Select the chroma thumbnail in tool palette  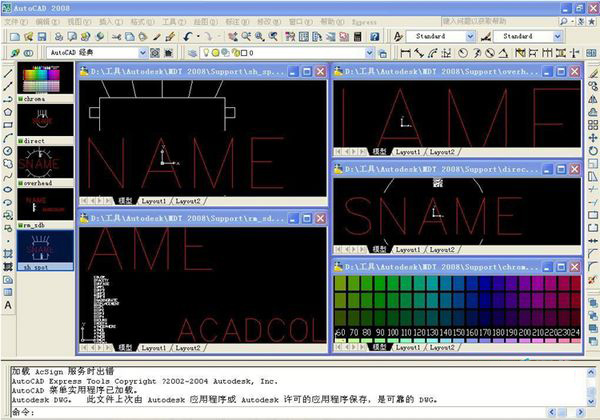pyautogui.click(x=45, y=79)
